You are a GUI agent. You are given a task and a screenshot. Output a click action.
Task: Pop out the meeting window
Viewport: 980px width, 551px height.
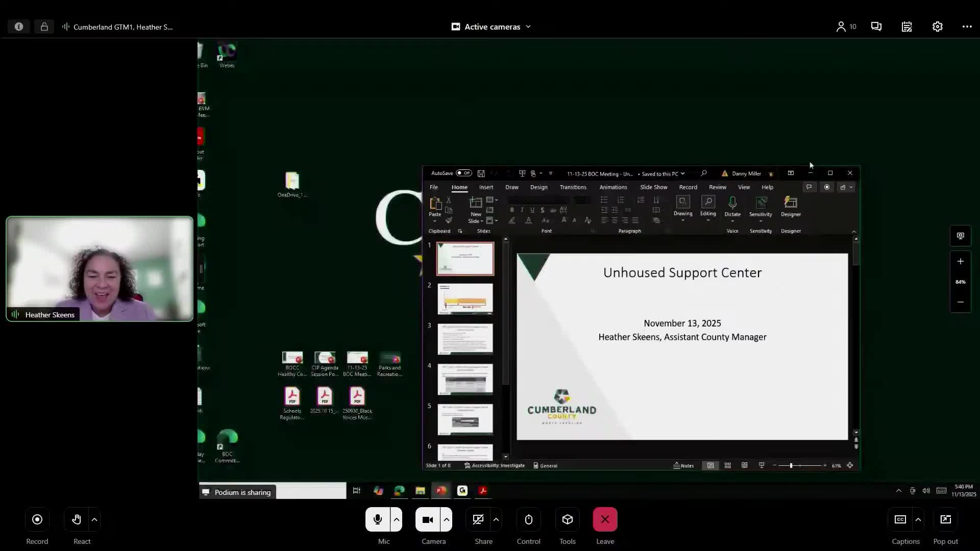click(x=945, y=519)
